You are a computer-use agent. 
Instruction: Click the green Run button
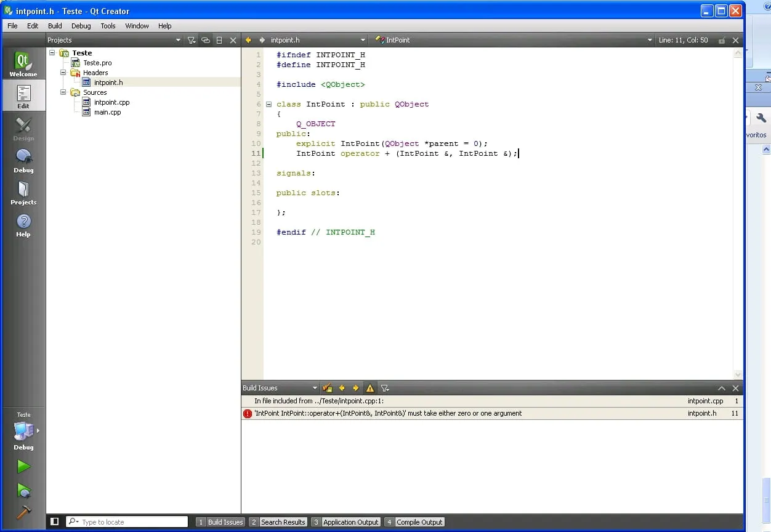[x=23, y=466]
